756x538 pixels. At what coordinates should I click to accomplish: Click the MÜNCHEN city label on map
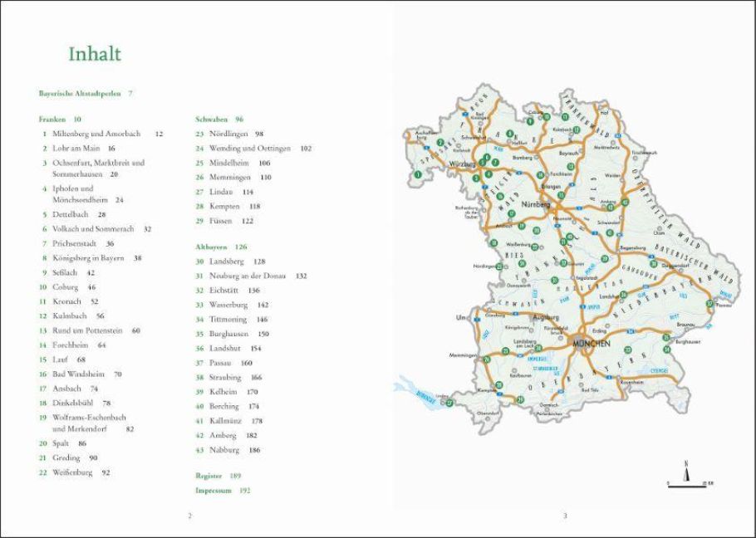592,343
